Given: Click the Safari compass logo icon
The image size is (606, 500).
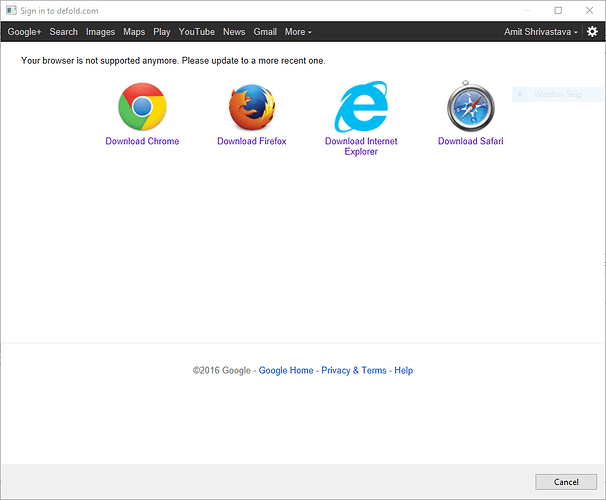Looking at the screenshot, I should tap(470, 107).
